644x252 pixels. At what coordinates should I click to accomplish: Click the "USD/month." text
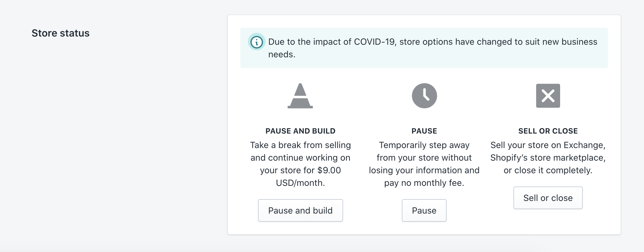tap(300, 183)
